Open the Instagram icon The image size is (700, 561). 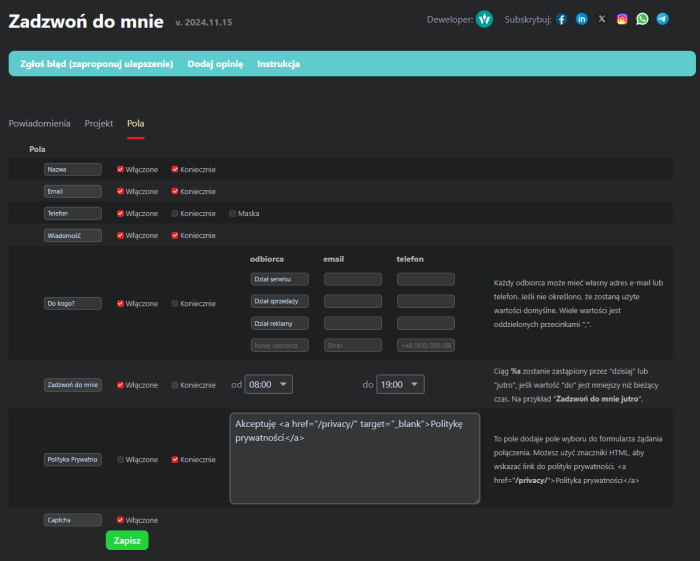pos(622,19)
